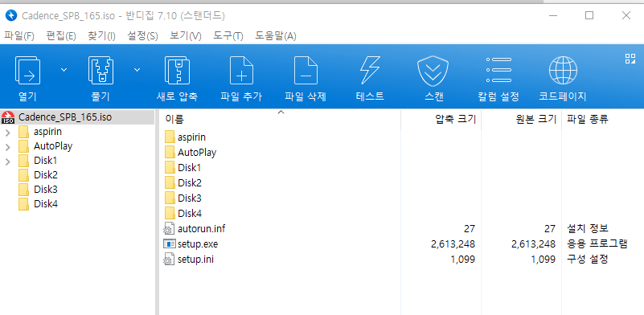
Task: Click the setup.exe application icon
Action: pyautogui.click(x=169, y=244)
